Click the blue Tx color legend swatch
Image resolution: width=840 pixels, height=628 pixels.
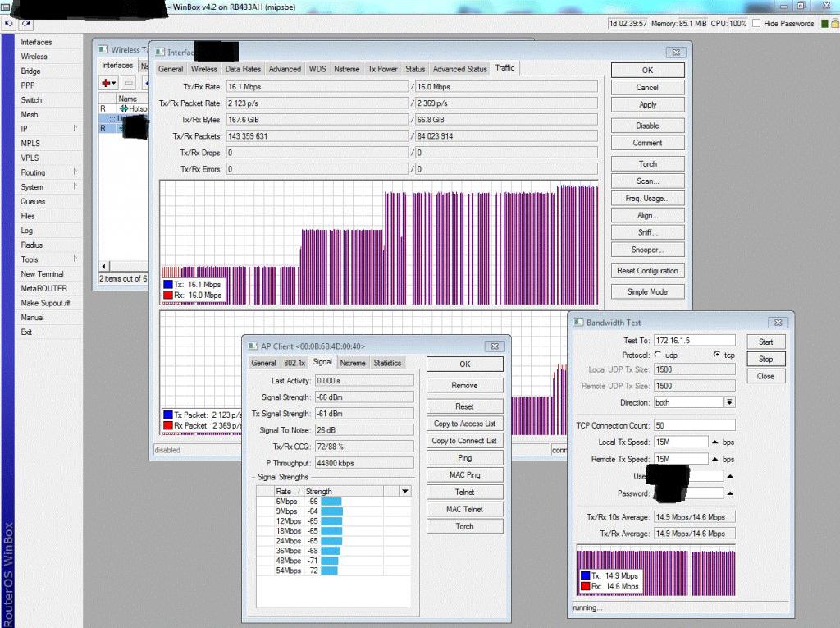click(x=168, y=284)
